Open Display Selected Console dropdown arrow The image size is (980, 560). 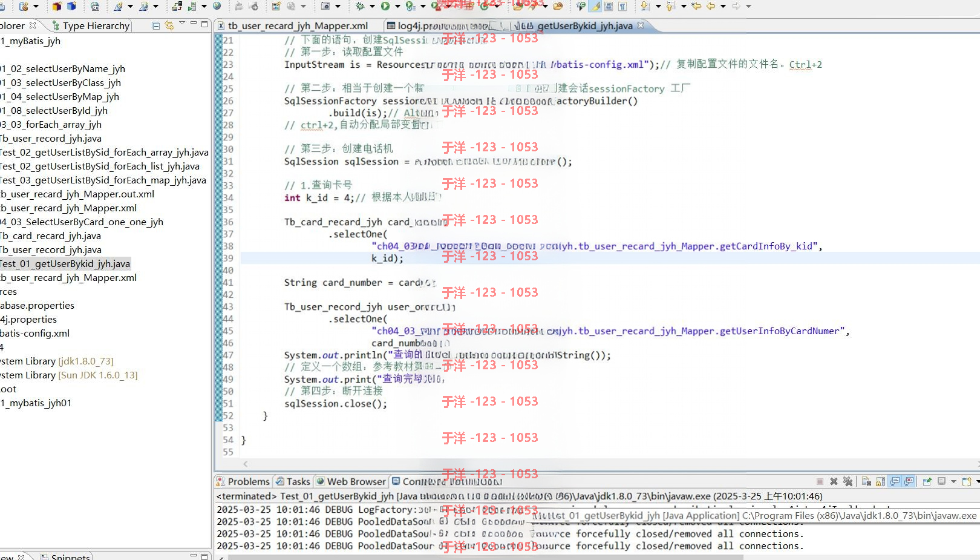point(953,481)
